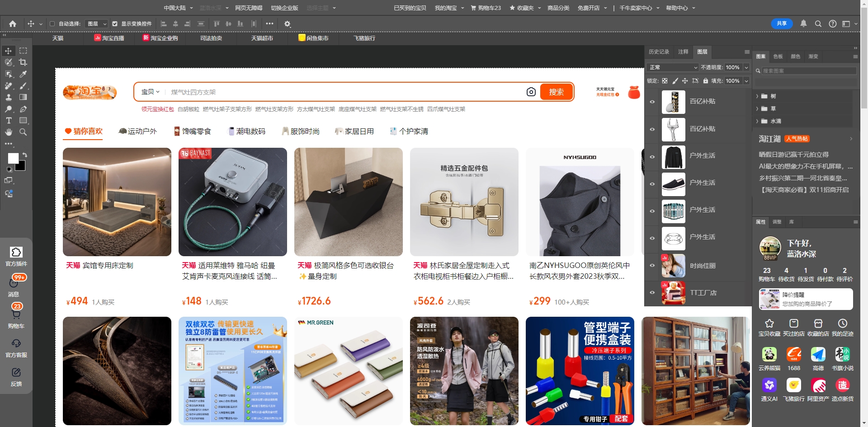Select the Gradient tool

tap(23, 97)
